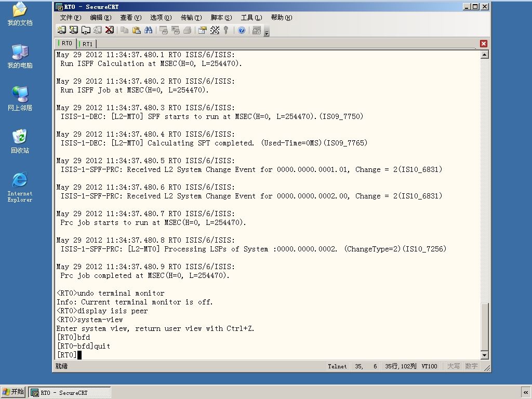Open the 我的电脑 desktop icon

[20, 56]
